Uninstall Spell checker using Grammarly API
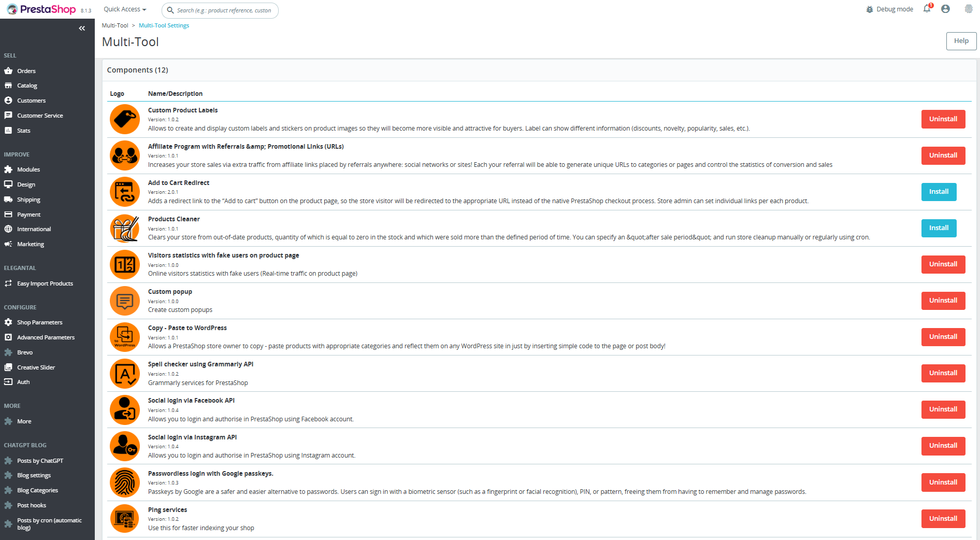 click(943, 373)
